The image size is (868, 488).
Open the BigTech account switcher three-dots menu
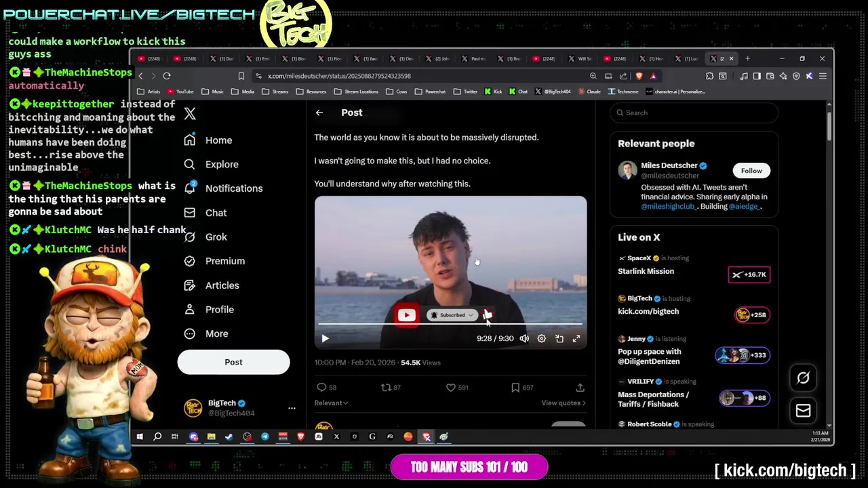click(x=292, y=408)
